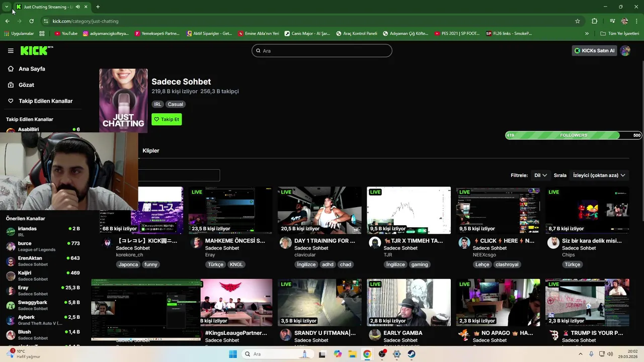Open the Araç Kontrol Paneli bookmark
Image resolution: width=644 pixels, height=362 pixels.
click(x=356, y=34)
